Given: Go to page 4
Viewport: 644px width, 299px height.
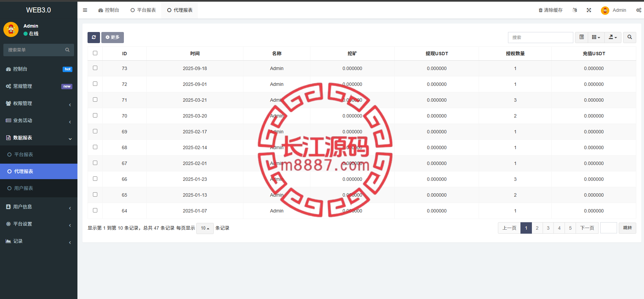Looking at the screenshot, I should click(x=559, y=228).
